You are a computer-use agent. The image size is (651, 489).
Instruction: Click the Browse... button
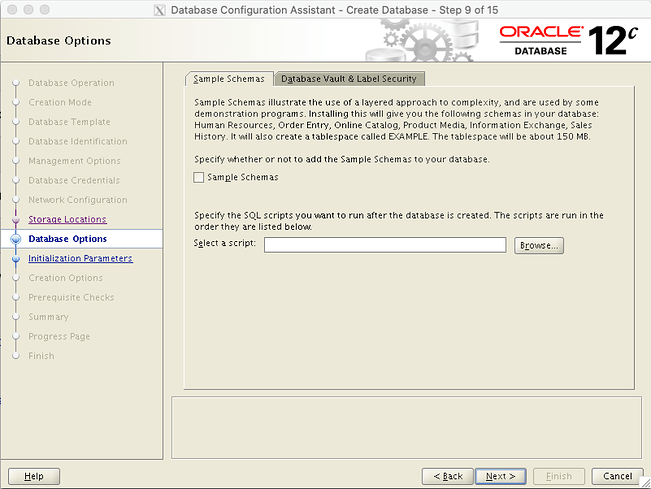(539, 245)
